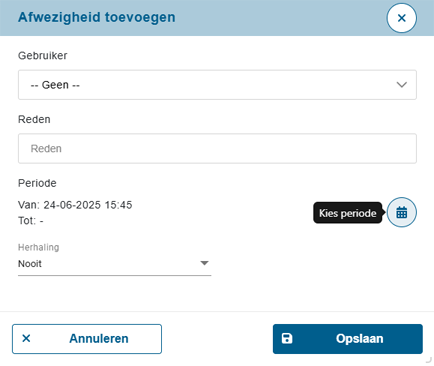Click the Herhaling field label

(39, 247)
